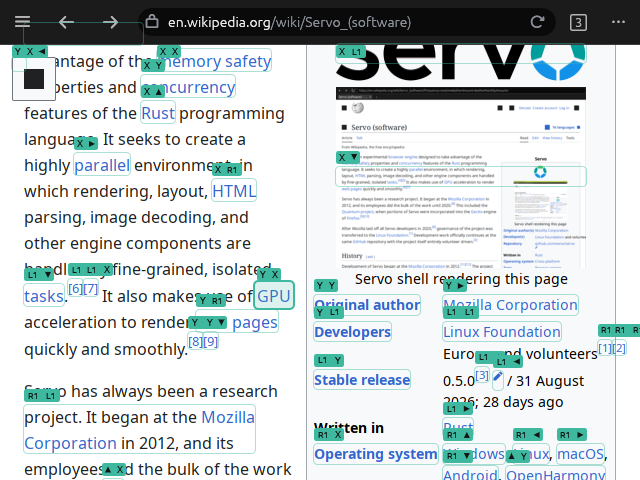Image resolution: width=640 pixels, height=480 pixels.
Task: Open the three-dot overflow menu
Action: click(618, 22)
